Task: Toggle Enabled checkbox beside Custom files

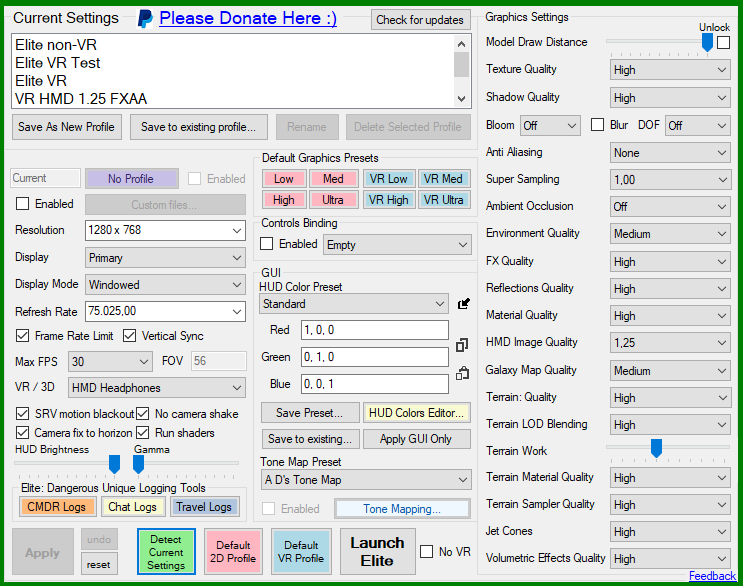Action: (x=22, y=204)
